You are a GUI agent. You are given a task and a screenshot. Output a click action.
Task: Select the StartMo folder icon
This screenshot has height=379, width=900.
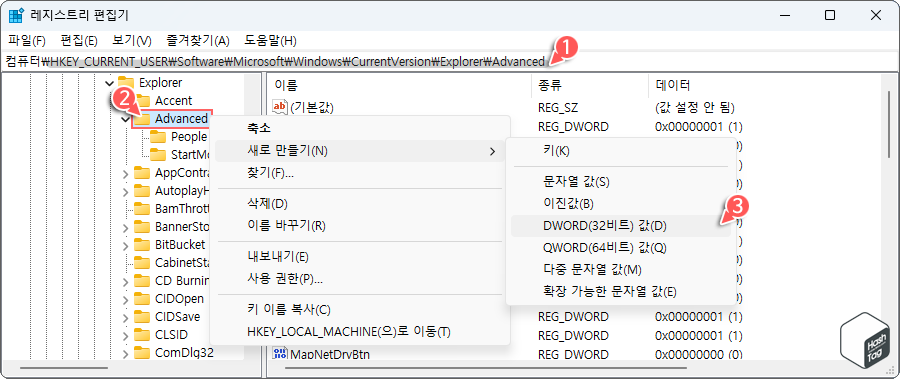pos(158,154)
